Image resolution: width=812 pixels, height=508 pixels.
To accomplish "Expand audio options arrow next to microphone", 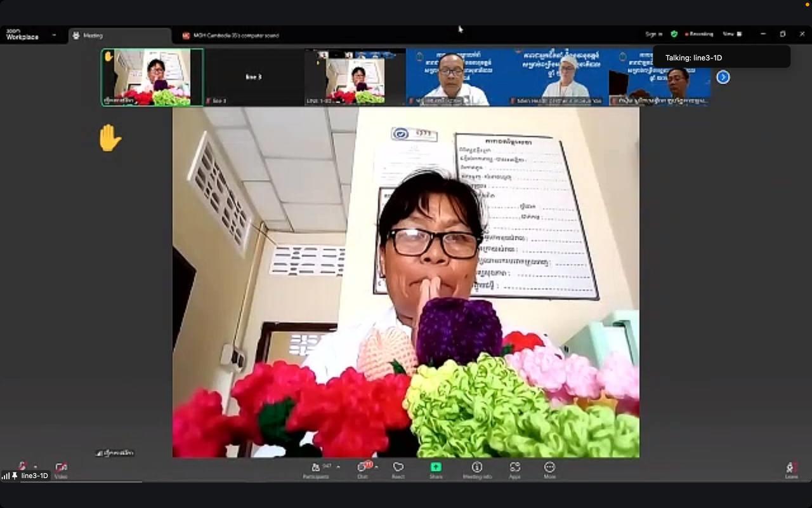I will point(35,467).
